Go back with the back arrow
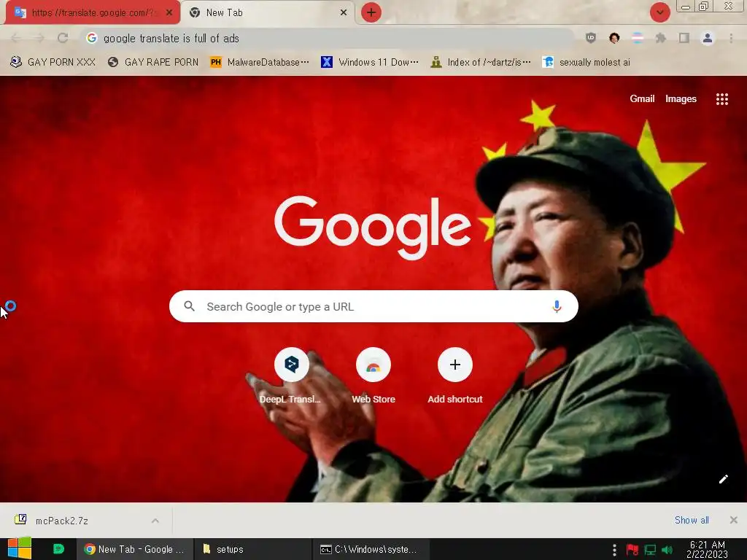The image size is (747, 560). click(x=16, y=38)
